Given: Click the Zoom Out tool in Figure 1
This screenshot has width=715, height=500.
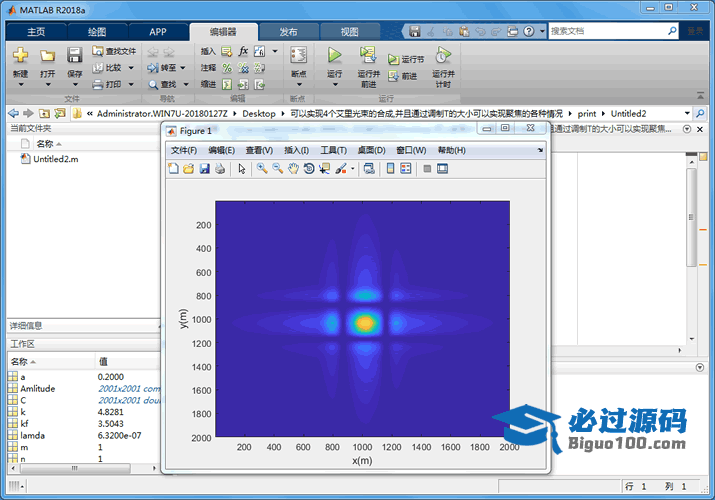Looking at the screenshot, I should [277, 169].
